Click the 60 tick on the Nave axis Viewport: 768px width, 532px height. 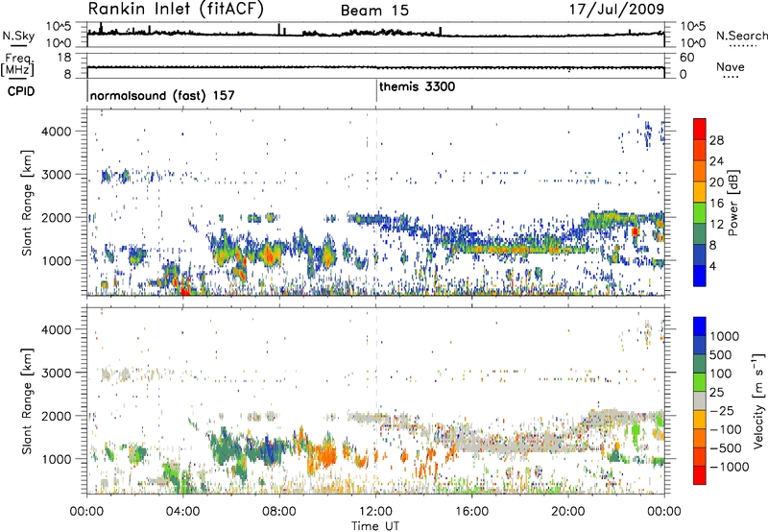click(686, 58)
